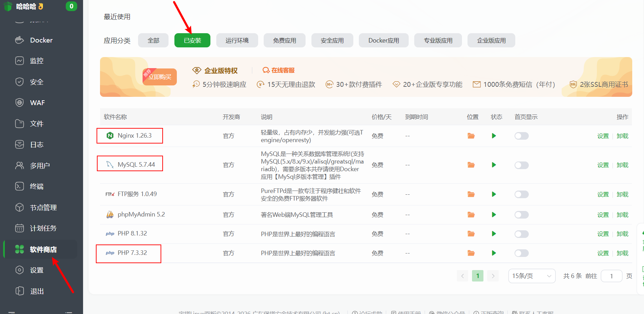Open the WAF globe-shield icon
This screenshot has height=314, width=644.
click(x=19, y=103)
